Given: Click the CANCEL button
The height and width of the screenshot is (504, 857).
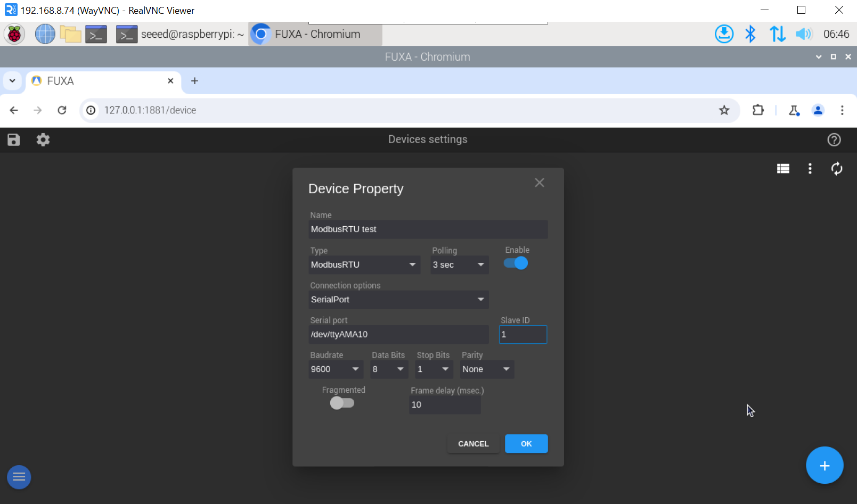Looking at the screenshot, I should pyautogui.click(x=474, y=444).
